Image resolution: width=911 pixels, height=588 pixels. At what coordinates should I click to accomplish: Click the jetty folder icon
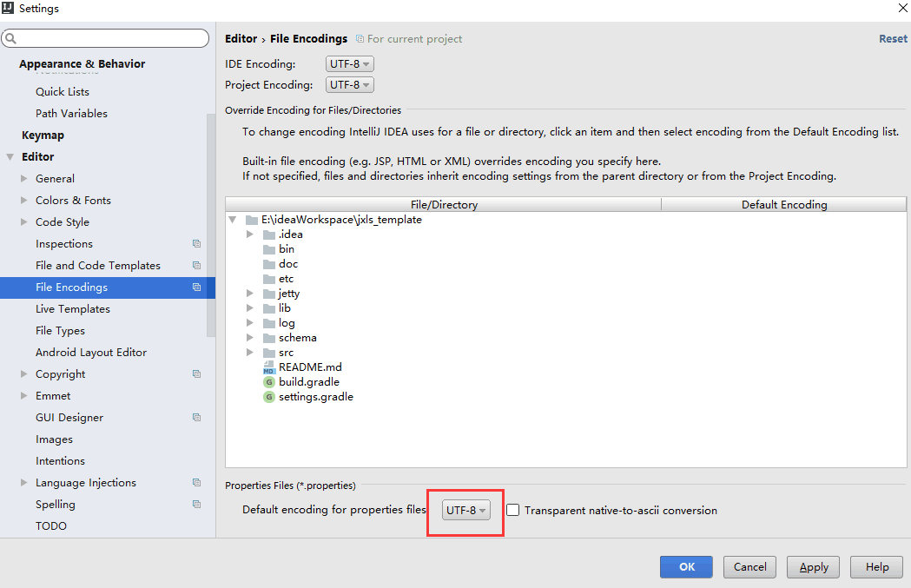269,294
